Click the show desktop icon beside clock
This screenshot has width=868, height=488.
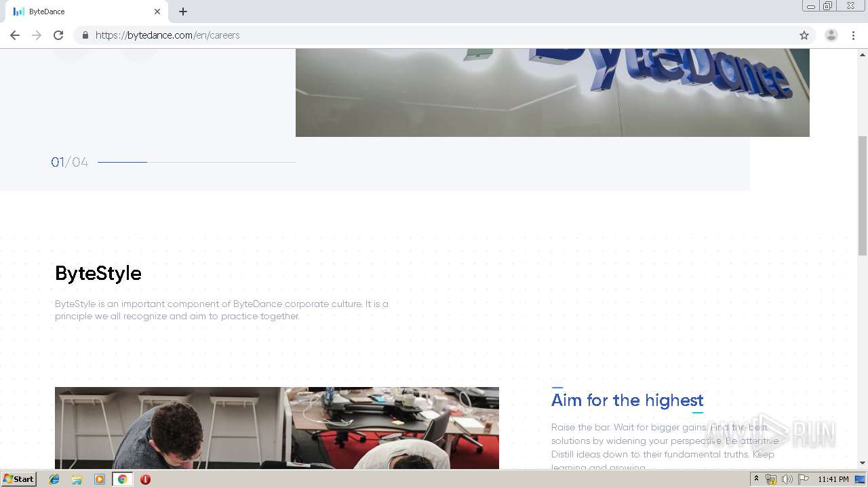[861, 479]
